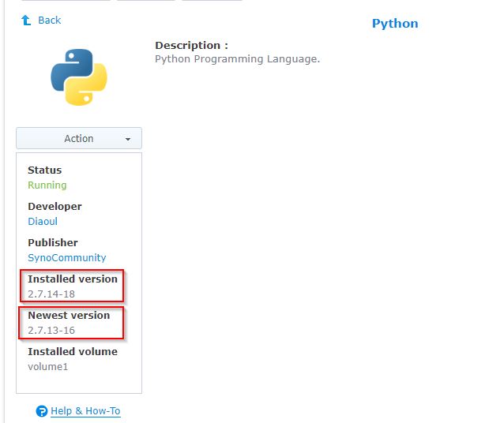
Task: Open the Diaoul developer link
Action: point(43,221)
